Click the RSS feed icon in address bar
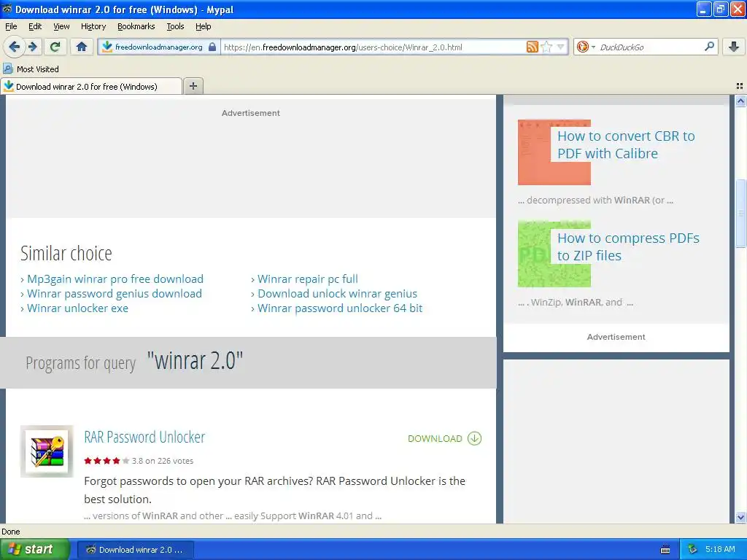747x560 pixels. (532, 47)
